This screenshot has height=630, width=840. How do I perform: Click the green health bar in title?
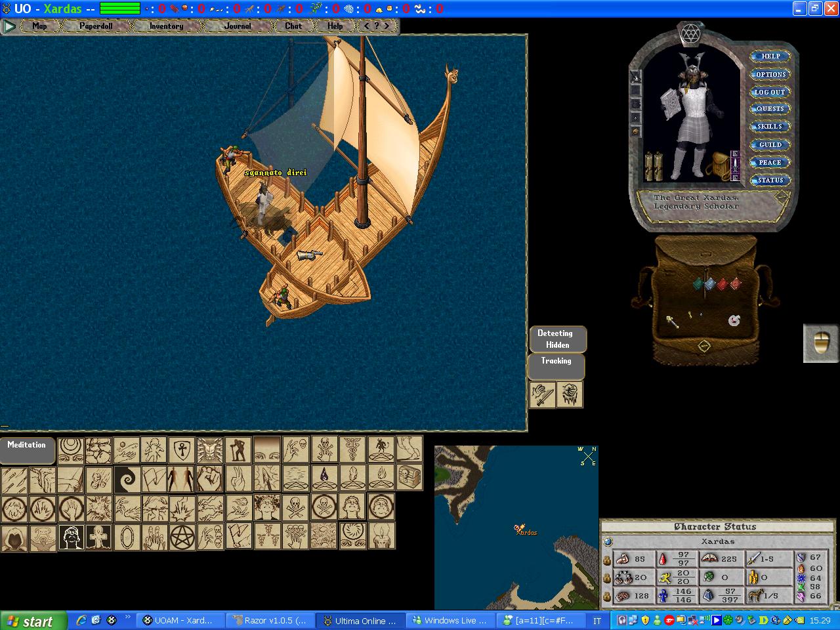coord(120,9)
